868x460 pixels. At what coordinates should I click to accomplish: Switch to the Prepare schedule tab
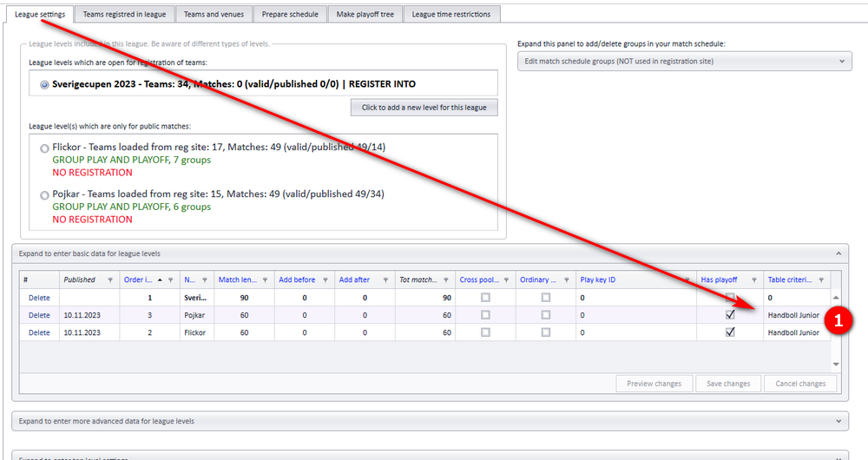290,15
